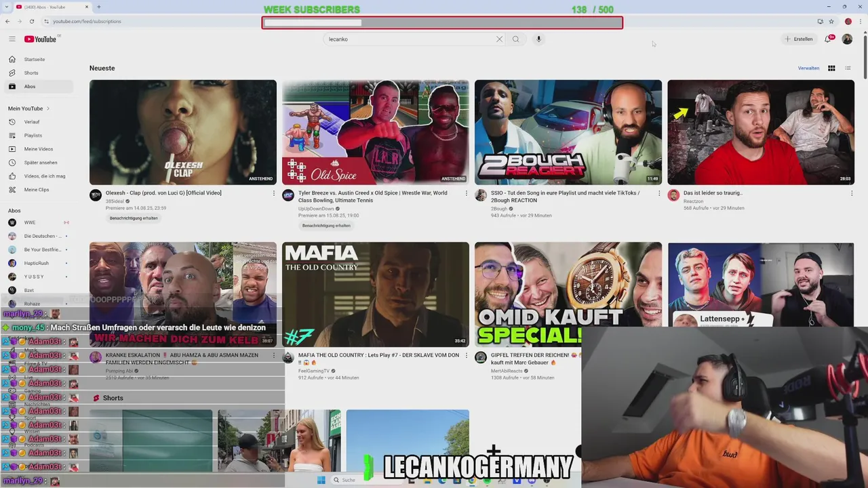The image size is (868, 488).
Task: Get notified for Olexesh Clap premiere
Action: click(134, 218)
